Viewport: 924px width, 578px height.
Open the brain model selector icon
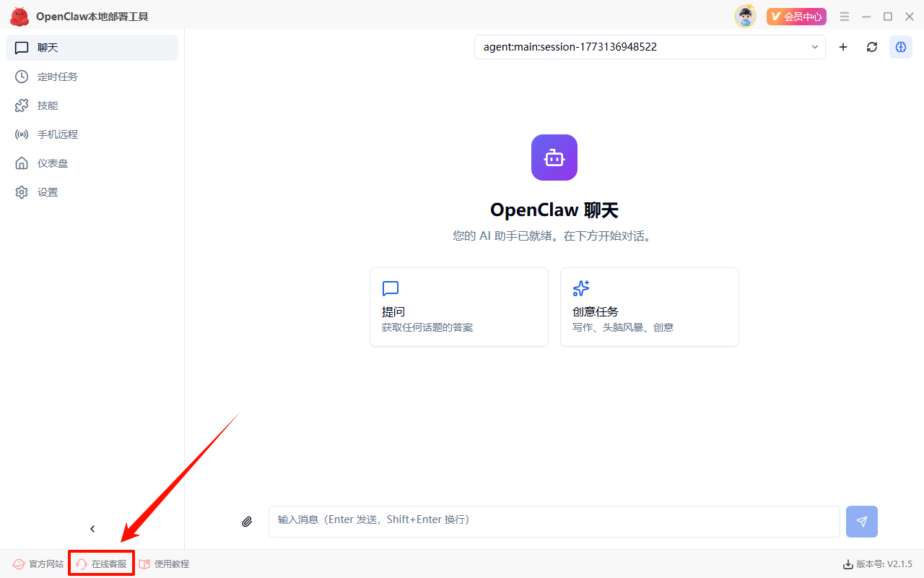900,47
